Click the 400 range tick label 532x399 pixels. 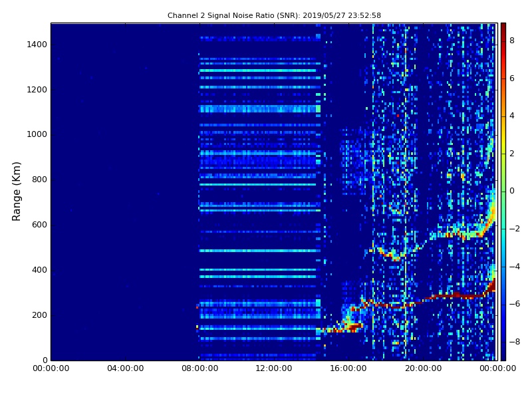[39, 270]
